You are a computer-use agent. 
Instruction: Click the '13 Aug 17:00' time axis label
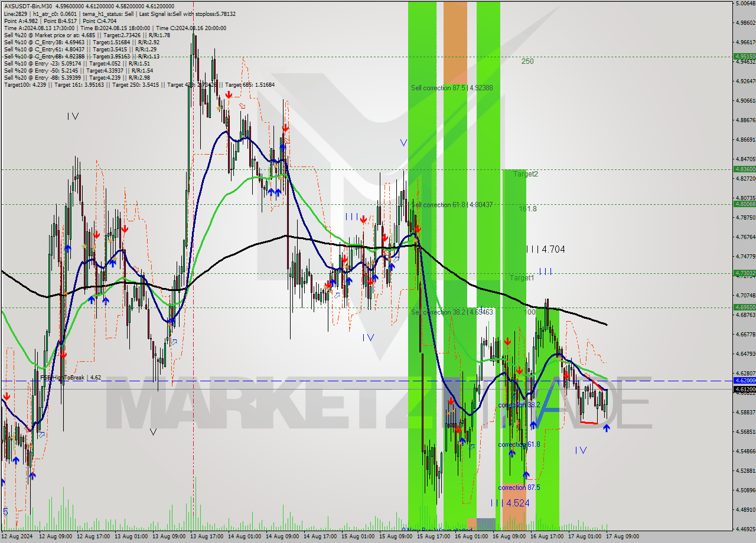[x=208, y=537]
